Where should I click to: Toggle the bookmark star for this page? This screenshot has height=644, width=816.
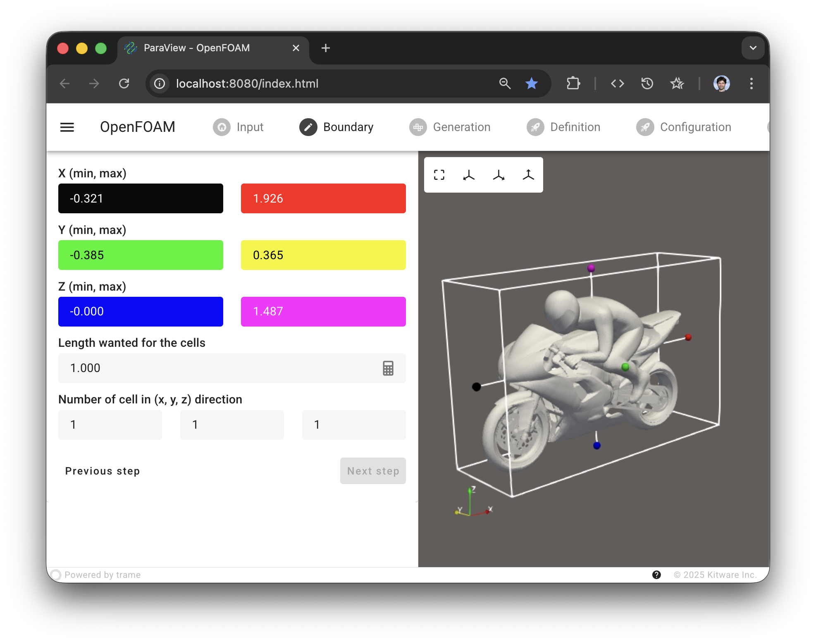531,83
